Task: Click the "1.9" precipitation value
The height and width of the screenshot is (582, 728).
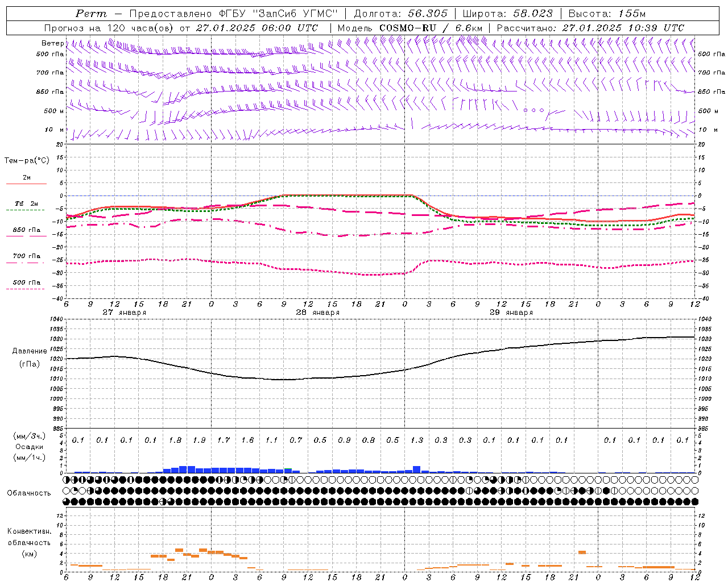Action: (x=199, y=440)
